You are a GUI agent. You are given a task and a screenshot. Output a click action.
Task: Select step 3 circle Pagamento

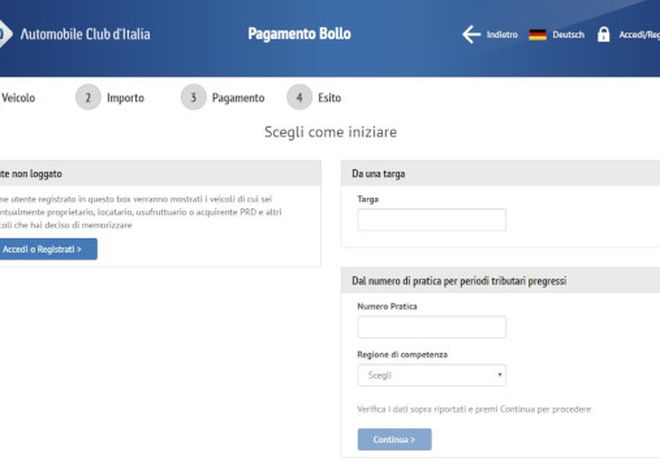pos(193,97)
